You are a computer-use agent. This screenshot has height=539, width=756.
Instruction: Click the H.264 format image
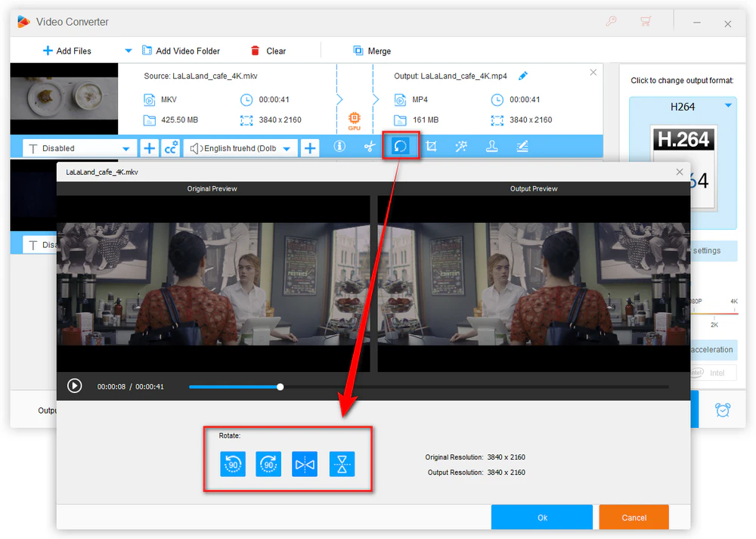(x=683, y=167)
